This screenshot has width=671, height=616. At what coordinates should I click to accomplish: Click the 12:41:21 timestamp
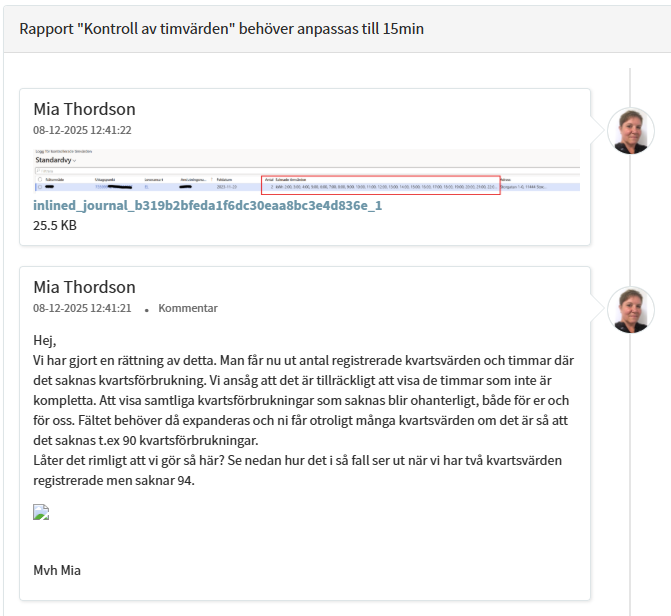(x=82, y=308)
